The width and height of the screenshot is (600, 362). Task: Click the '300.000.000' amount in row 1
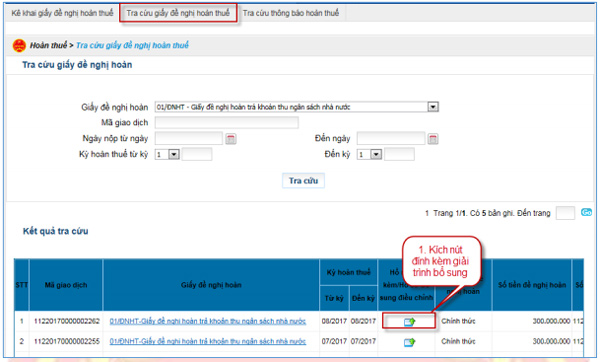click(551, 321)
